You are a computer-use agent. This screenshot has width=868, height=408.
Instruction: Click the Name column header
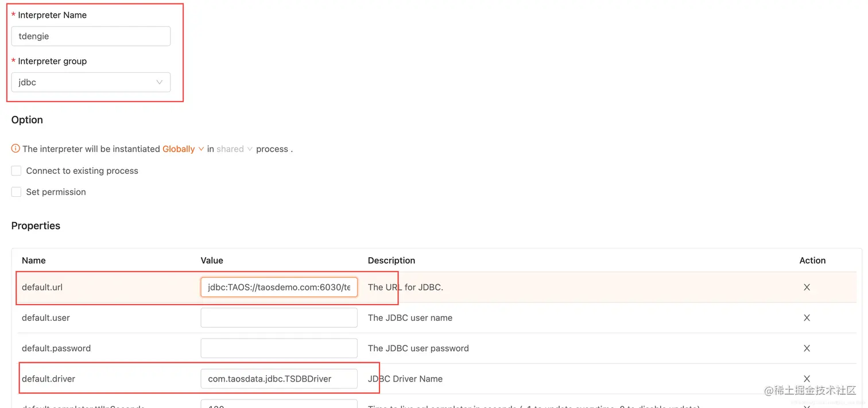click(x=34, y=260)
